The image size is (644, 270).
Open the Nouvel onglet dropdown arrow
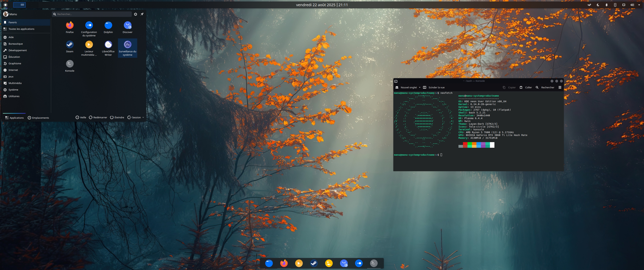(x=420, y=87)
